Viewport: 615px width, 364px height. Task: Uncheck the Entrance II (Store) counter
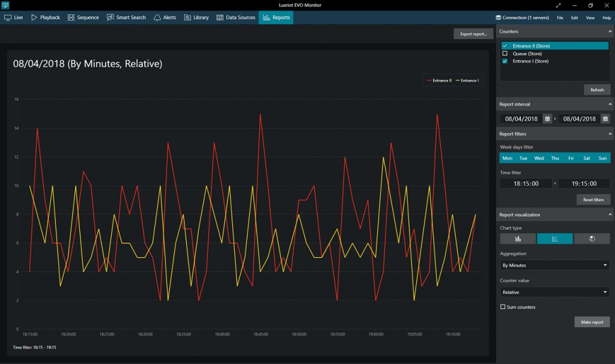tap(504, 46)
